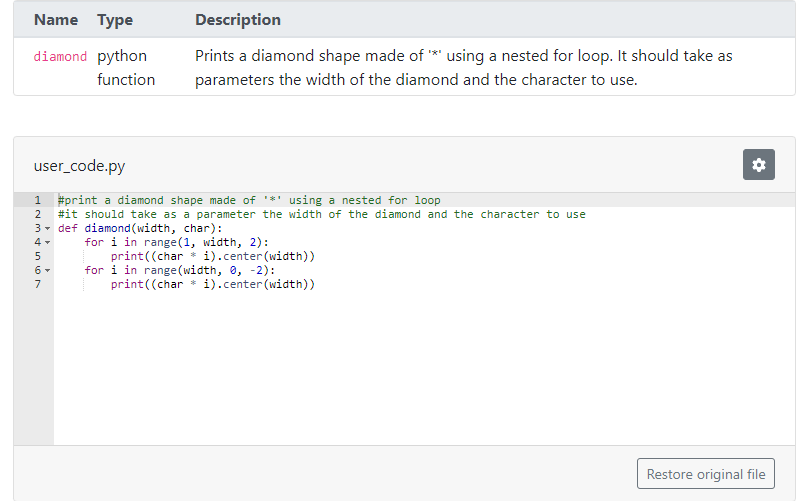Open the editor settings gear icon
The height and width of the screenshot is (501, 811).
coord(758,165)
